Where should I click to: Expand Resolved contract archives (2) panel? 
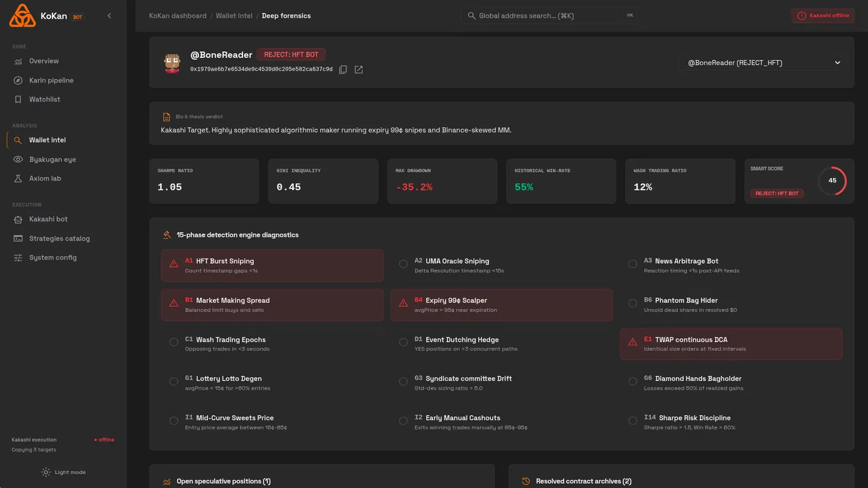point(681,477)
